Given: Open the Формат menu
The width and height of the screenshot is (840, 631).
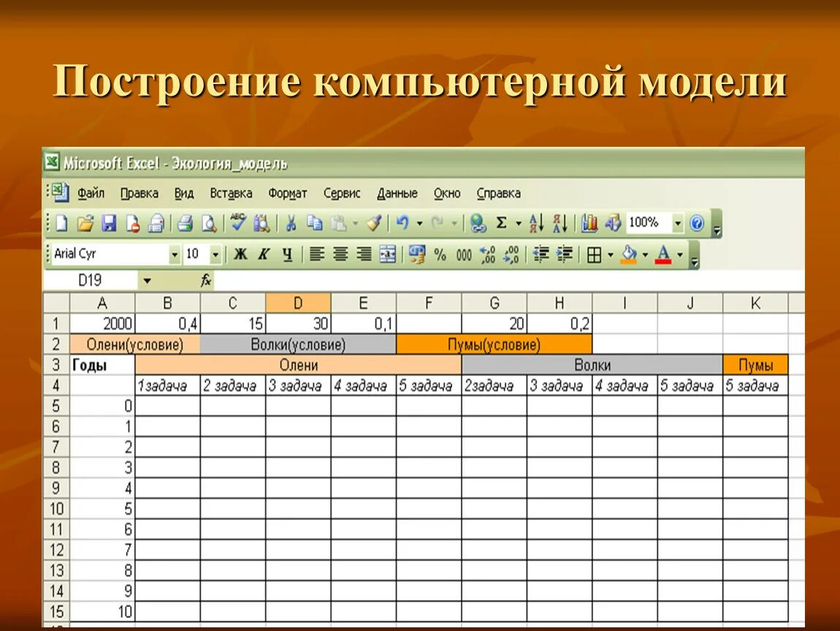Looking at the screenshot, I should coord(288,193).
